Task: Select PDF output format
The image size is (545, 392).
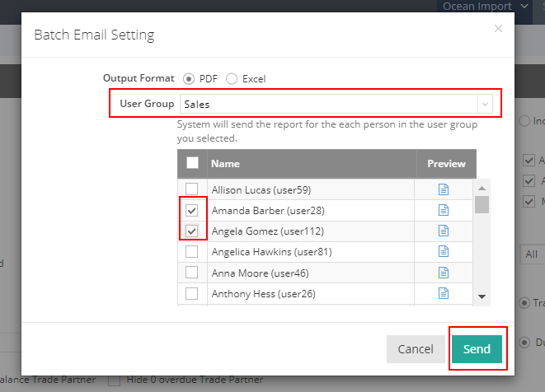Action: tap(189, 79)
